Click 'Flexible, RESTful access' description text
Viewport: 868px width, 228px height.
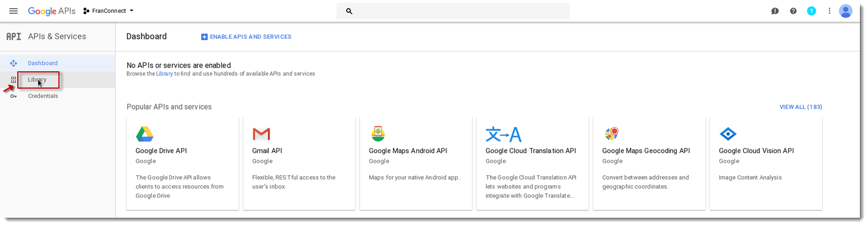pos(294,182)
